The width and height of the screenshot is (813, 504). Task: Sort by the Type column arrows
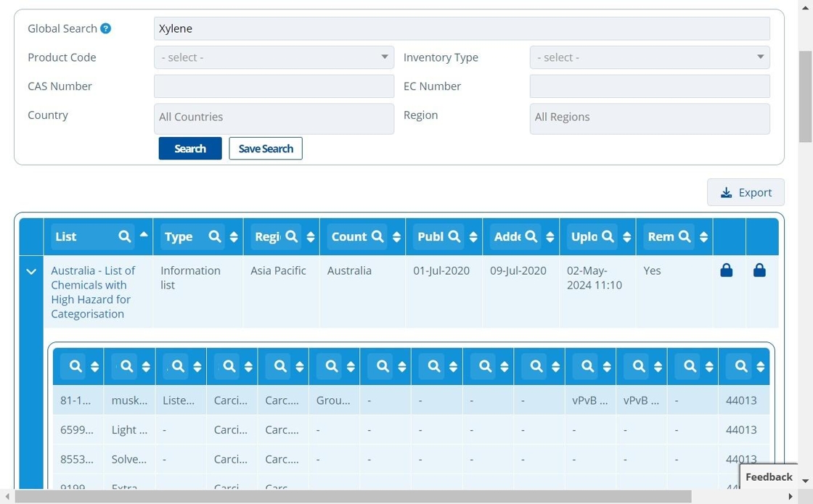click(x=234, y=236)
